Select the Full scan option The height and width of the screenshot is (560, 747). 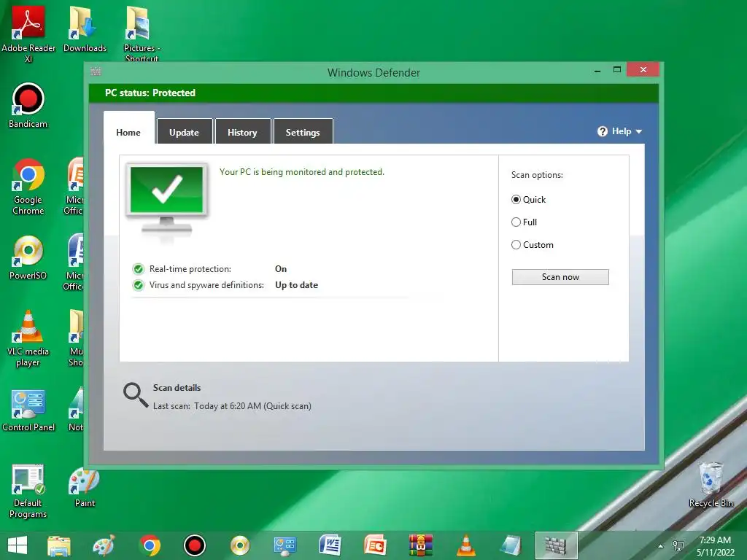pyautogui.click(x=516, y=222)
